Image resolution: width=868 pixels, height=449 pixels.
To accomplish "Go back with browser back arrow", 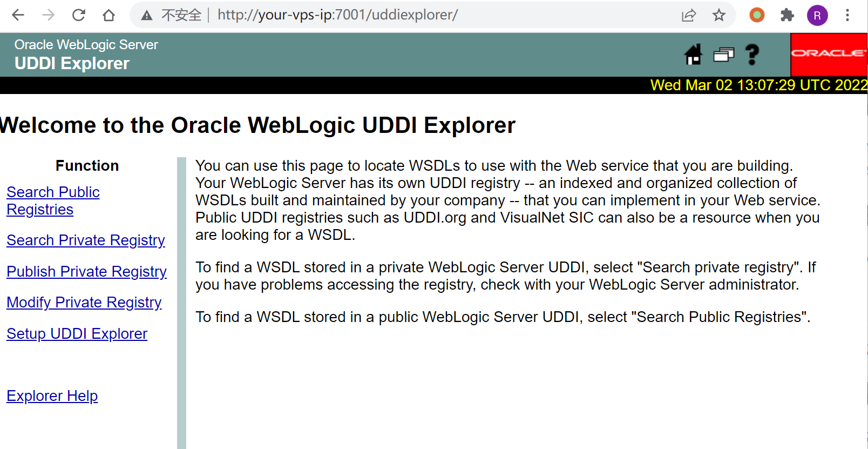I will pyautogui.click(x=18, y=15).
